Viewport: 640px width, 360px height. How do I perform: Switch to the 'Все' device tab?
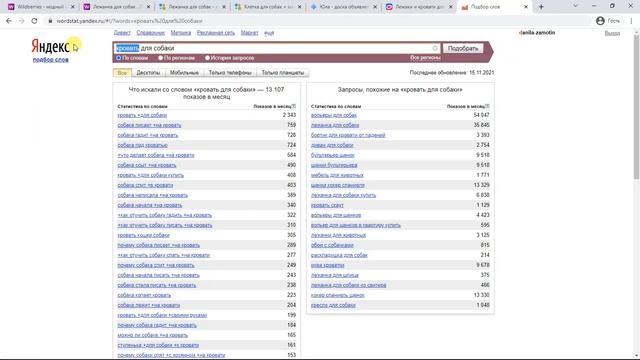pyautogui.click(x=122, y=73)
